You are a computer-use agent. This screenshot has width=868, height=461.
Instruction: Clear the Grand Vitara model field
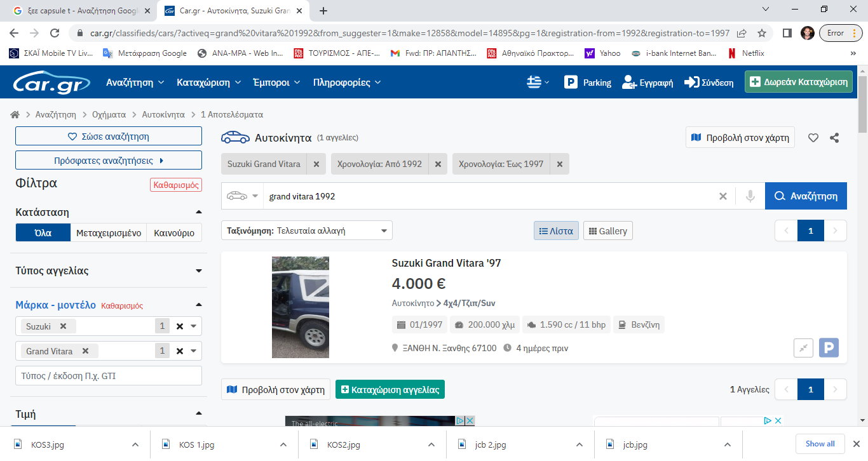click(x=180, y=351)
